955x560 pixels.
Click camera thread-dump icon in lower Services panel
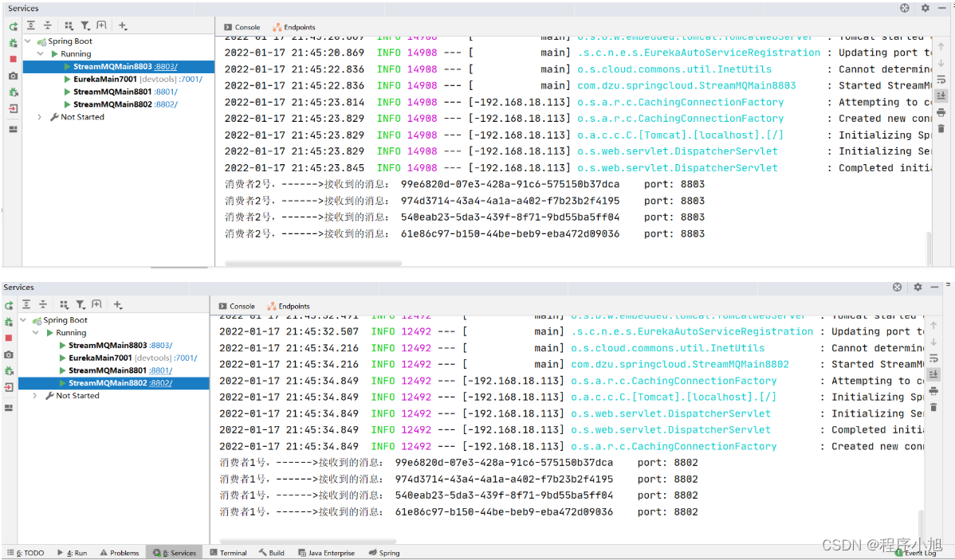tap(9, 354)
